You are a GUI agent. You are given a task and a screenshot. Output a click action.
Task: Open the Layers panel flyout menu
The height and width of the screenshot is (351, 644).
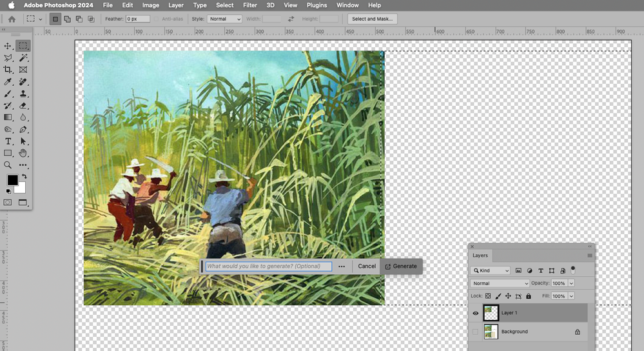coord(590,256)
